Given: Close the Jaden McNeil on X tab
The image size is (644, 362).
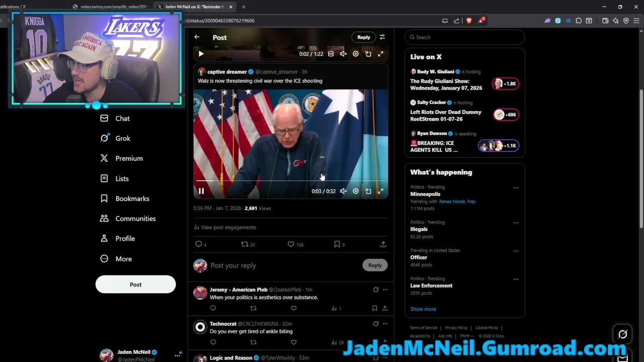Looking at the screenshot, I should (x=231, y=7).
